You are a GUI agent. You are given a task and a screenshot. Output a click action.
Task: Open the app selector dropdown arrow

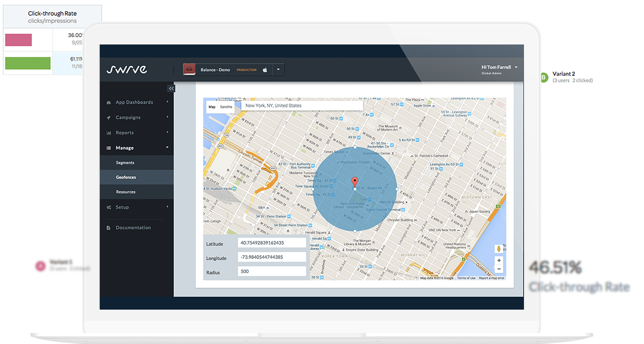(278, 70)
